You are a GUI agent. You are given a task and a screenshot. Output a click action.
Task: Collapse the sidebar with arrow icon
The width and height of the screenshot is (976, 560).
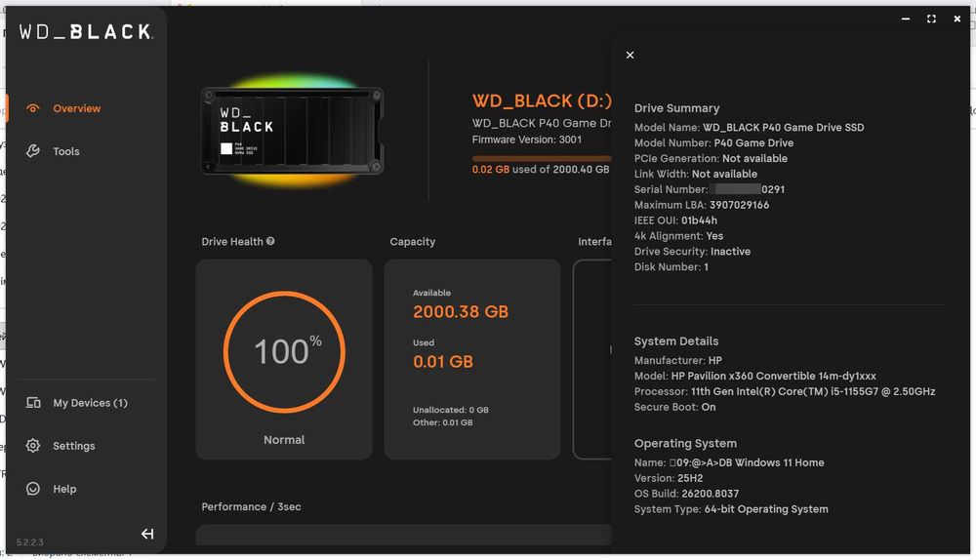tap(147, 534)
